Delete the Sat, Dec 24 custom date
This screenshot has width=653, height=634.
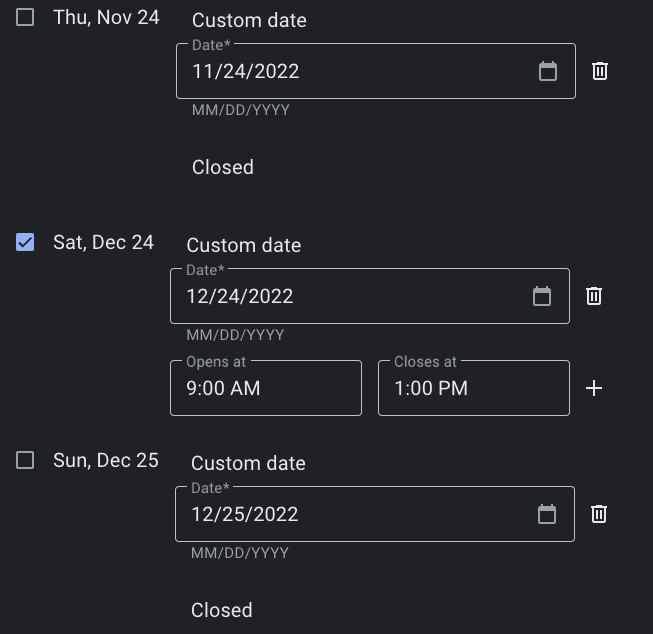point(594,296)
